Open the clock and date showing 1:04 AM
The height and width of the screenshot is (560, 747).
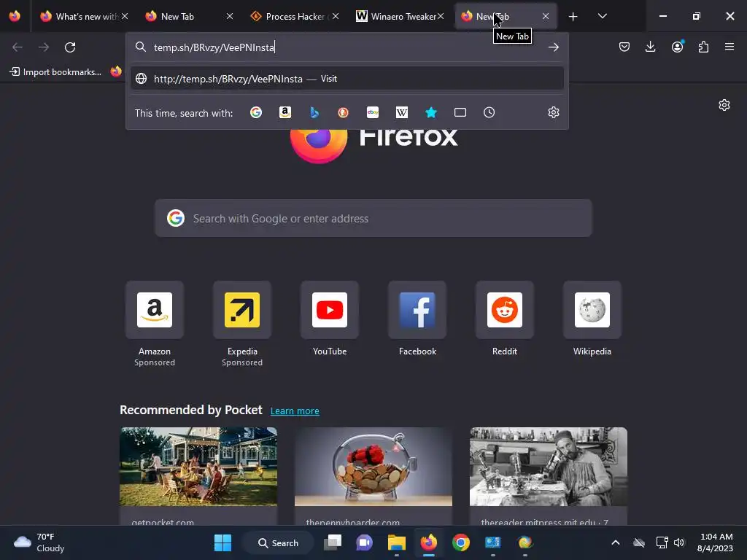715,542
